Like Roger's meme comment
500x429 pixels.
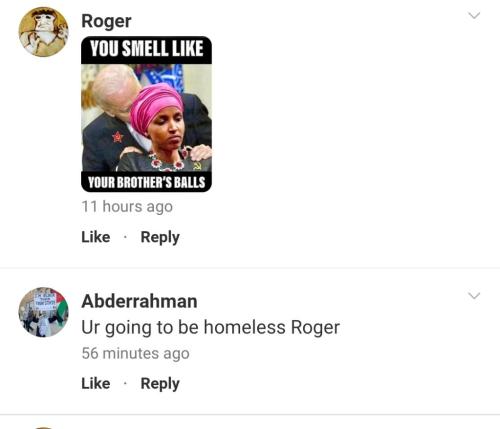pyautogui.click(x=96, y=237)
